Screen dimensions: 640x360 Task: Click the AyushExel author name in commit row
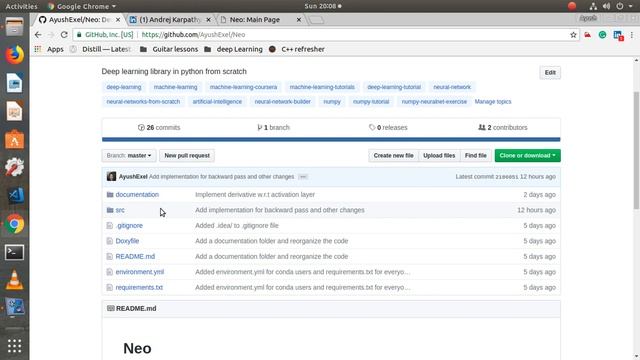pos(133,177)
